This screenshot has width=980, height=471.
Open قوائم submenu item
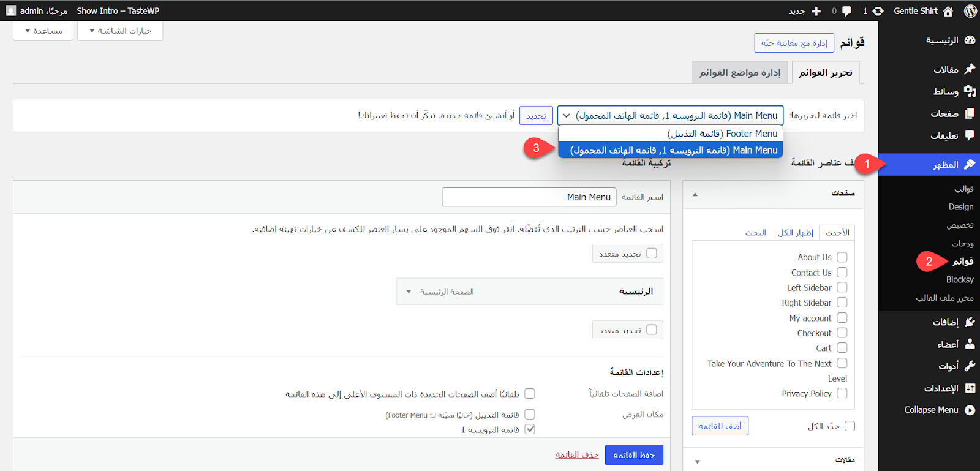[963, 262]
